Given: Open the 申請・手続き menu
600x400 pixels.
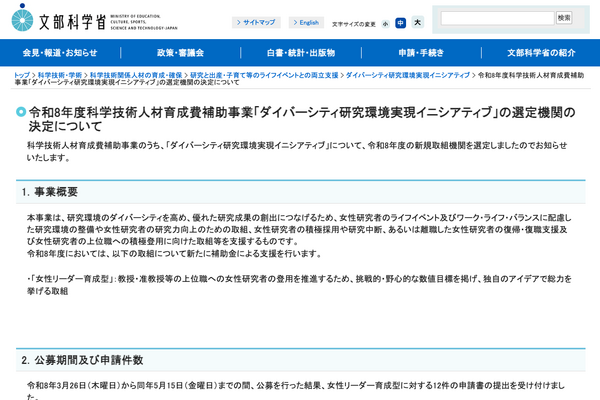Looking at the screenshot, I should 421,53.
